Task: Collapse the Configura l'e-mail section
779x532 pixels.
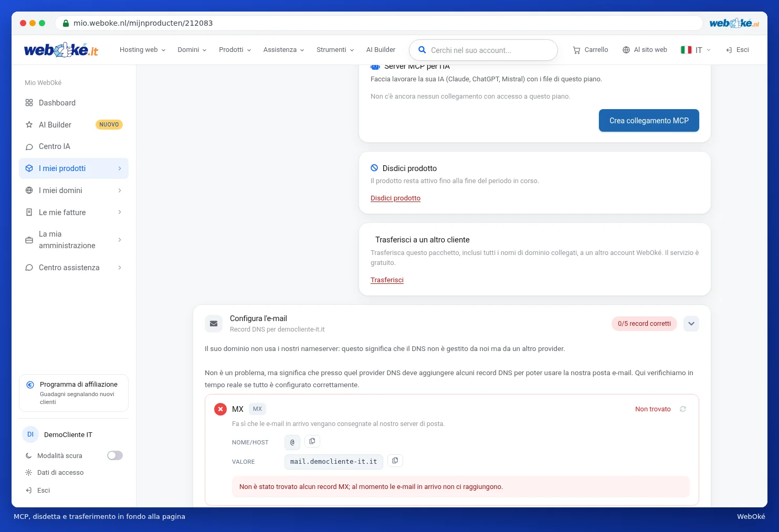Action: pyautogui.click(x=691, y=324)
